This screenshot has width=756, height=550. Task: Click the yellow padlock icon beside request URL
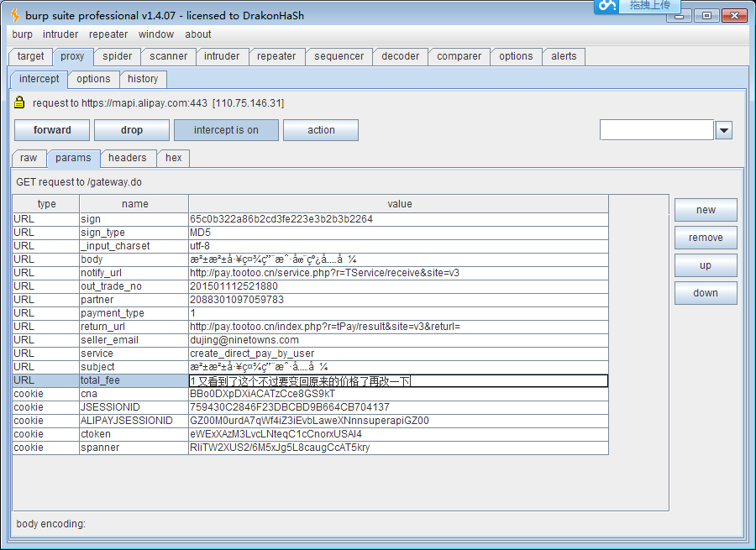point(19,102)
